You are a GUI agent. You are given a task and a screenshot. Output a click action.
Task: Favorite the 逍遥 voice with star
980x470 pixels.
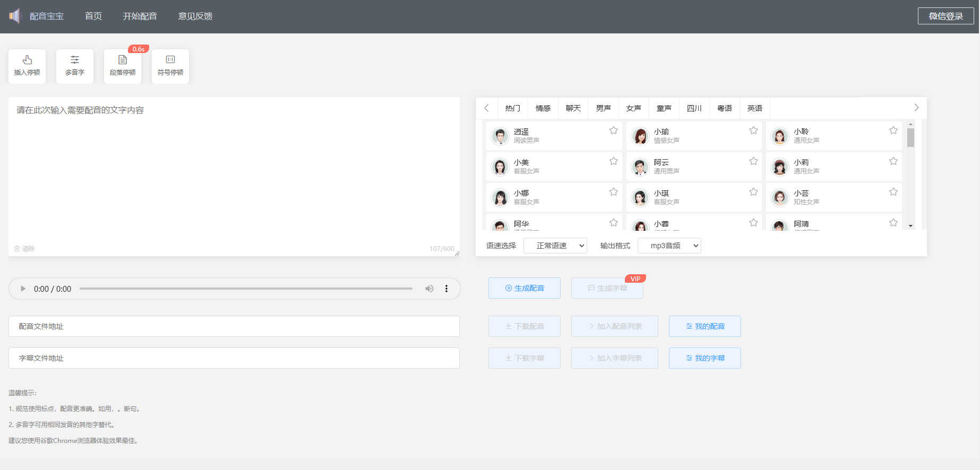tap(613, 130)
